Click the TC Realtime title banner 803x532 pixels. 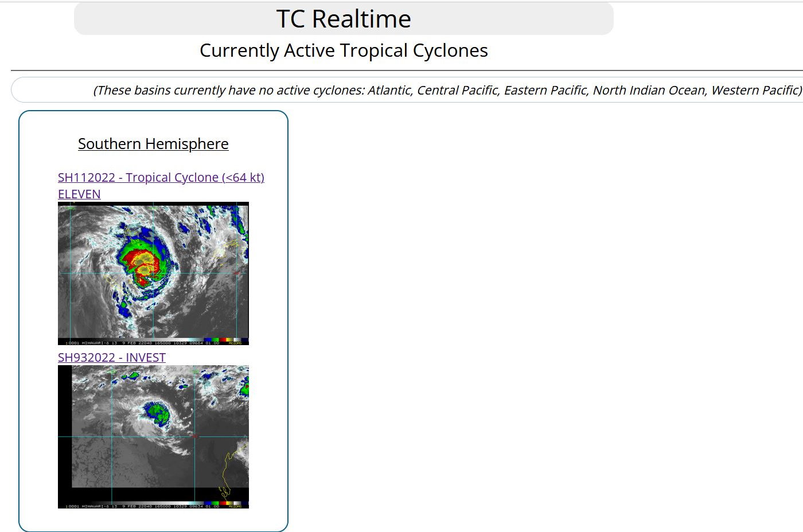point(344,19)
